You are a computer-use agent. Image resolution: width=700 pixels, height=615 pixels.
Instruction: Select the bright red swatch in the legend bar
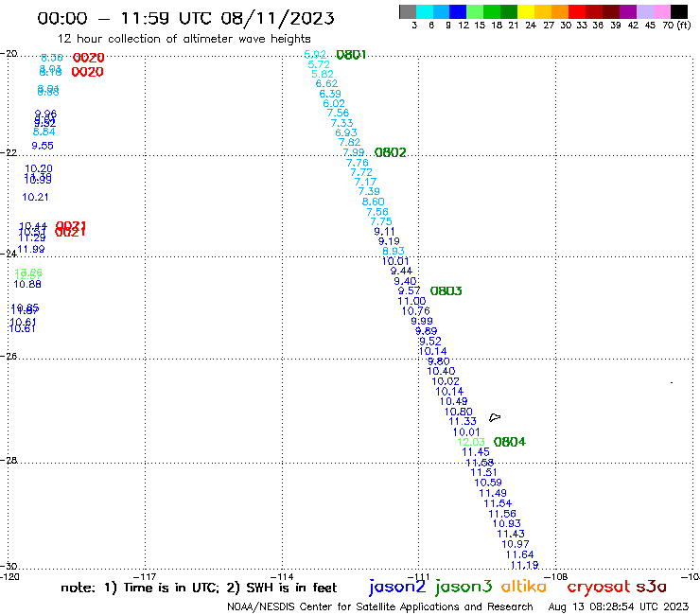point(576,11)
